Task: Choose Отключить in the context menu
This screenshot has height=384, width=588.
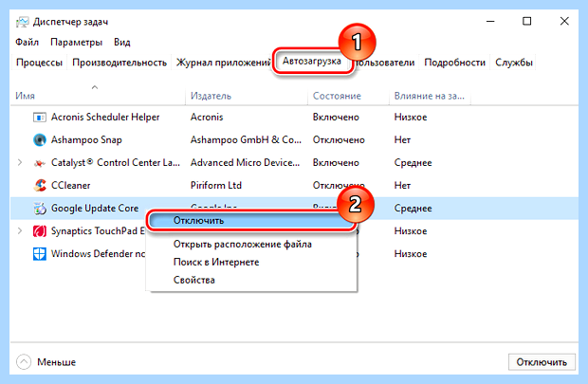Action: click(250, 221)
